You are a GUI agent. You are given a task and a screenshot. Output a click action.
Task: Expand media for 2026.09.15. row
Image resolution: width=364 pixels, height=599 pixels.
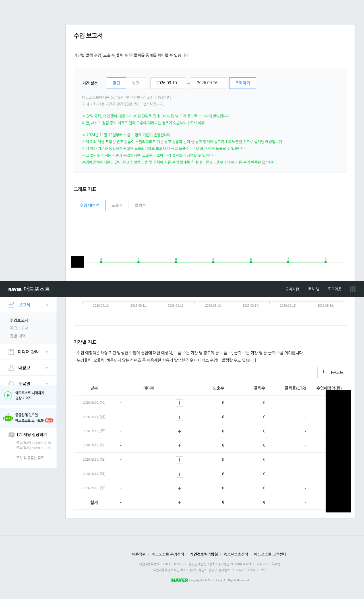pos(179,474)
